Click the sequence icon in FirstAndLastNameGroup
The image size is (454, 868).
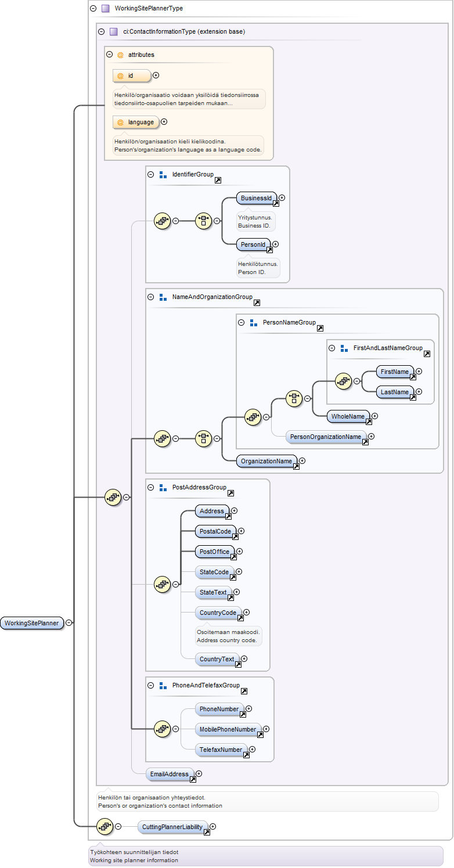tap(344, 381)
